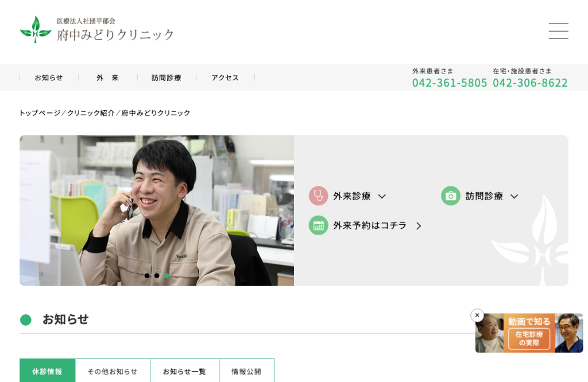This screenshot has height=382, width=588.
Task: Open the 動画で知る 在宅診療の実際 banner
Action: (529, 333)
